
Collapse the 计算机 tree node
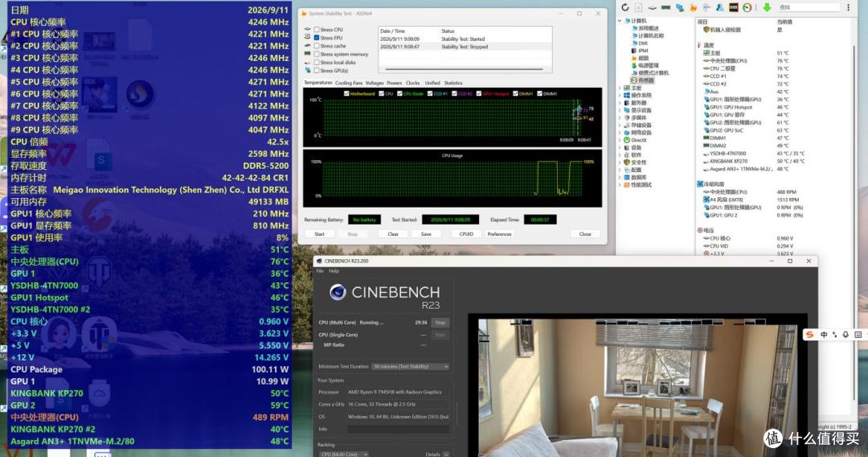[620, 20]
